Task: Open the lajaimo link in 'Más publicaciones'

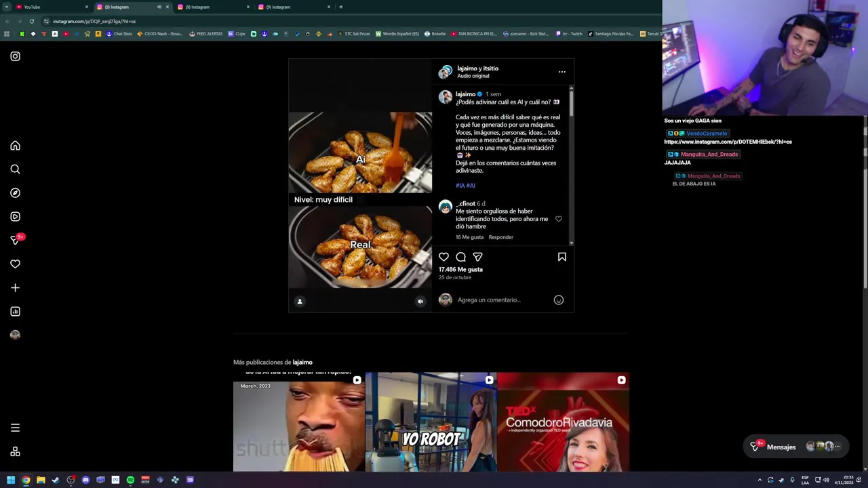Action: coord(302,363)
